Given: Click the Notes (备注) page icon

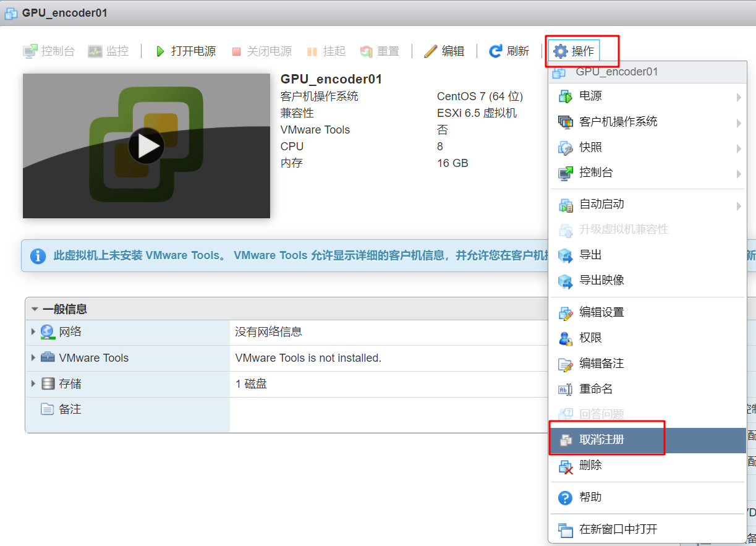Looking at the screenshot, I should tap(48, 409).
